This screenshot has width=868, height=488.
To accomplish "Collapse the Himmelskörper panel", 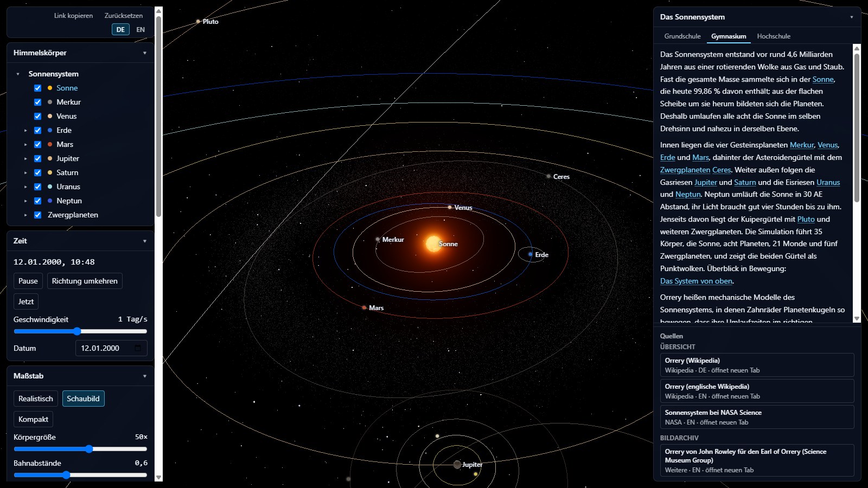I will point(144,53).
